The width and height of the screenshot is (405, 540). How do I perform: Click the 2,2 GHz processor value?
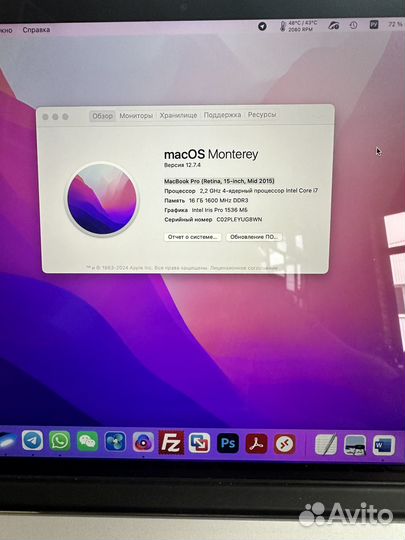coord(259,190)
